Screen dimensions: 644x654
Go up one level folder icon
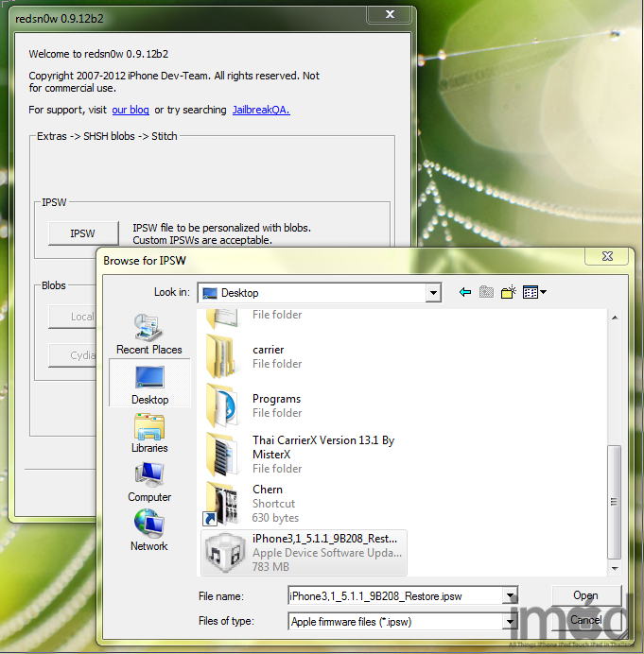click(486, 292)
